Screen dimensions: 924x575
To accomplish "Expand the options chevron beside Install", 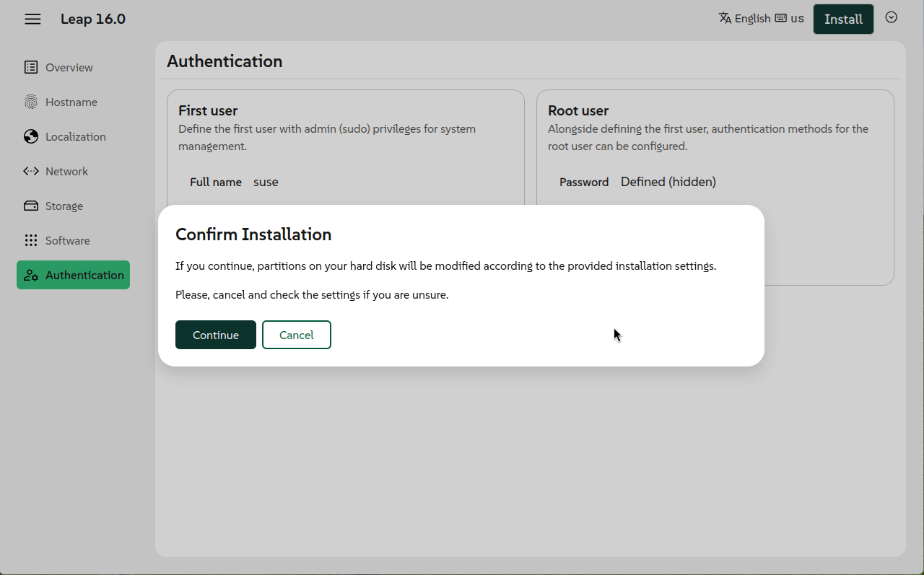I will (892, 17).
